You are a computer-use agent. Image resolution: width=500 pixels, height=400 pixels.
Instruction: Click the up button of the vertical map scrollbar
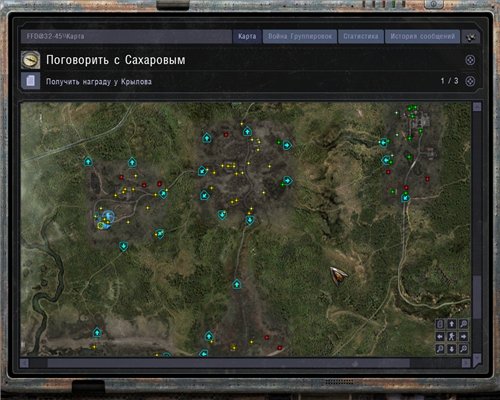coord(477,107)
